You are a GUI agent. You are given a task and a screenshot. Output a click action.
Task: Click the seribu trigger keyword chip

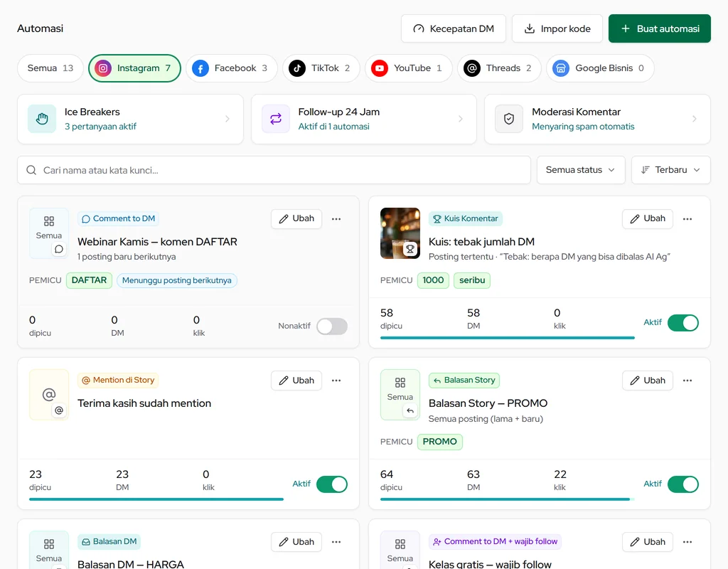point(472,280)
